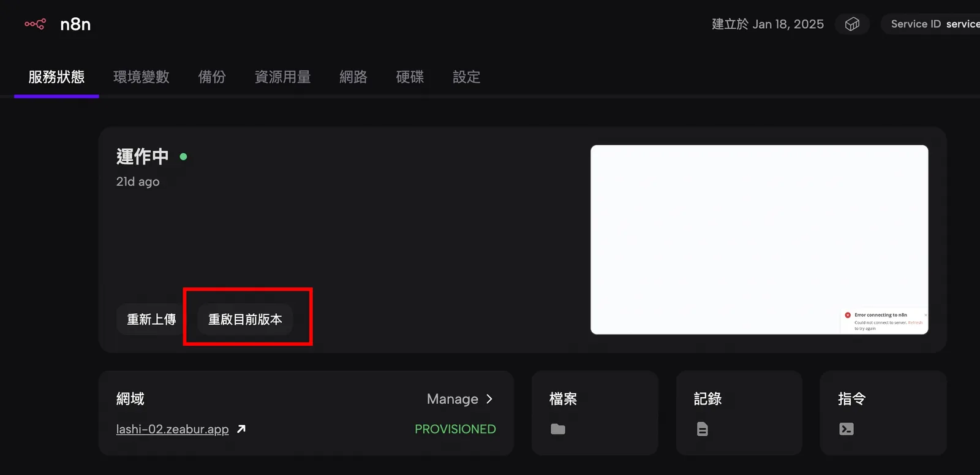Click the PROVISIONED status text
The height and width of the screenshot is (475, 980).
click(455, 429)
